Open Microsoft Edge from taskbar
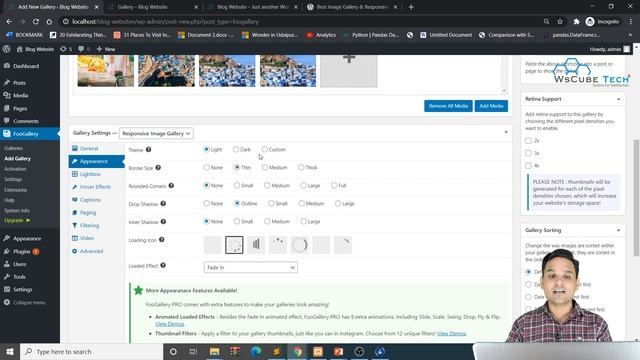 point(256,351)
